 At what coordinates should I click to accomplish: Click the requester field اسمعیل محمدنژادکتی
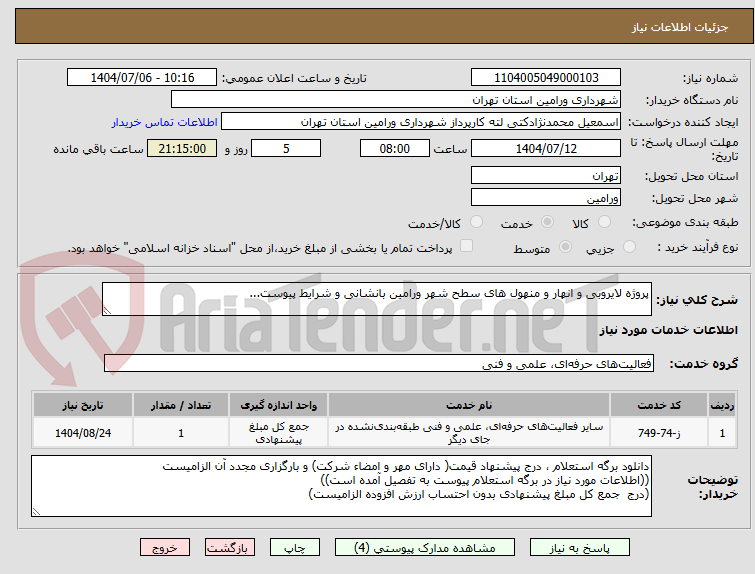[x=421, y=122]
